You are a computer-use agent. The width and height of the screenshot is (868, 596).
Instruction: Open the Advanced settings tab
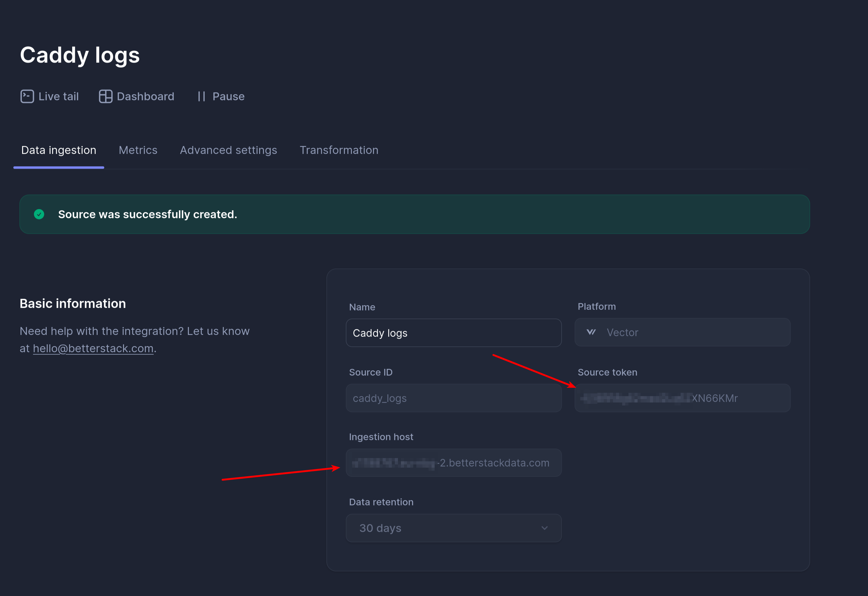tap(228, 150)
